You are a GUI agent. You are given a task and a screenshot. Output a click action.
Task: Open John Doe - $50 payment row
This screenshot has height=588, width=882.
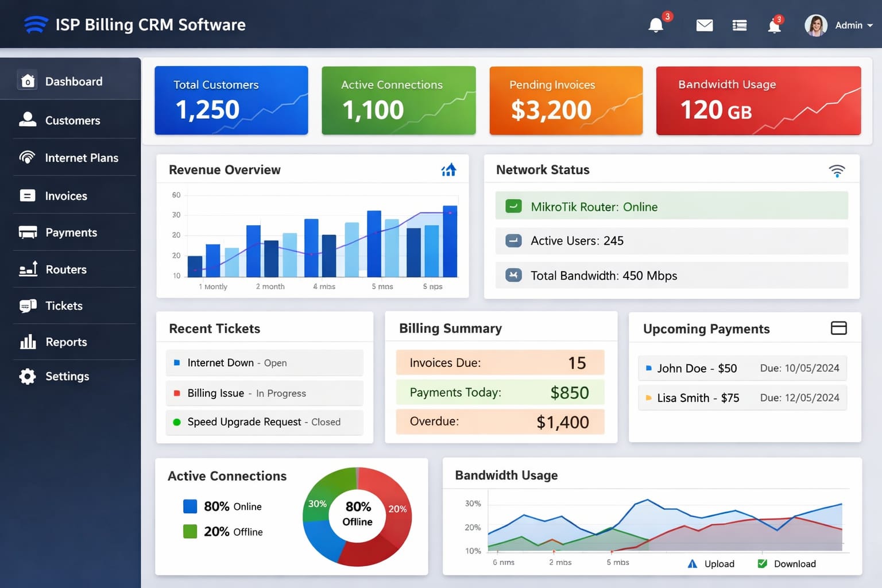(742, 368)
